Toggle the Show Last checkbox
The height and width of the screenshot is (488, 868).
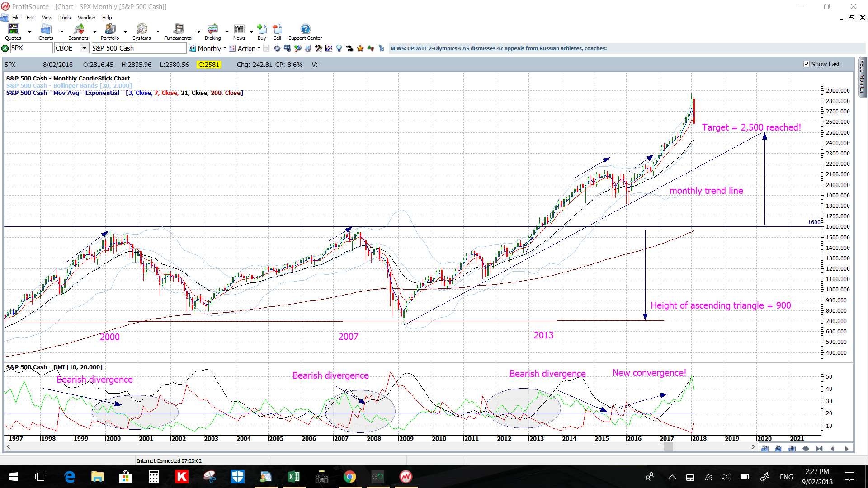point(807,64)
